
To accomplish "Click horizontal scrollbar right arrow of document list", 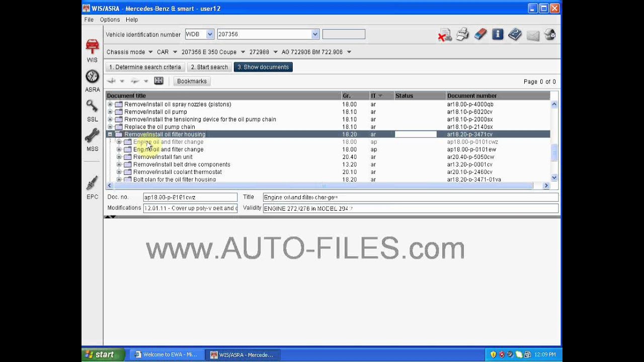I will pyautogui.click(x=546, y=186).
